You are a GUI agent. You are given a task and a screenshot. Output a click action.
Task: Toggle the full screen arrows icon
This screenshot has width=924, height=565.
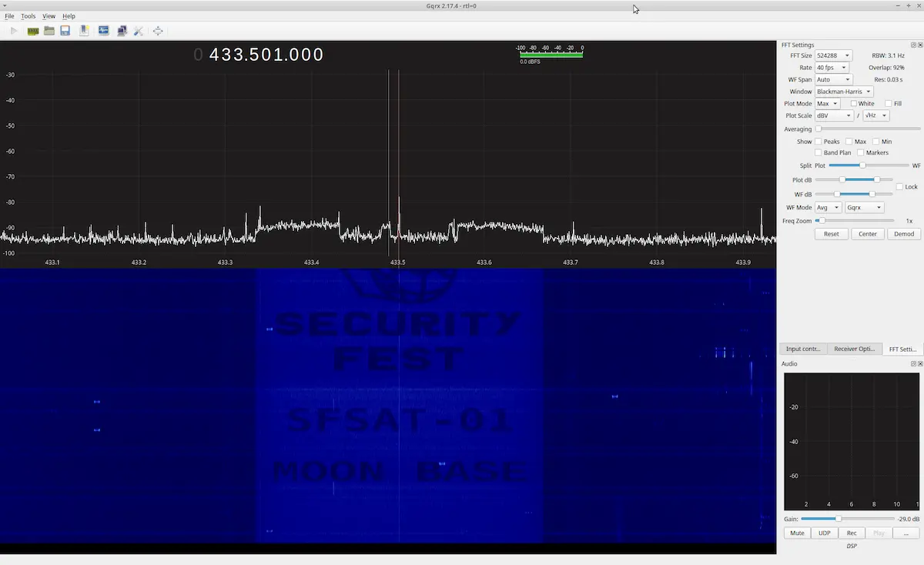[158, 31]
